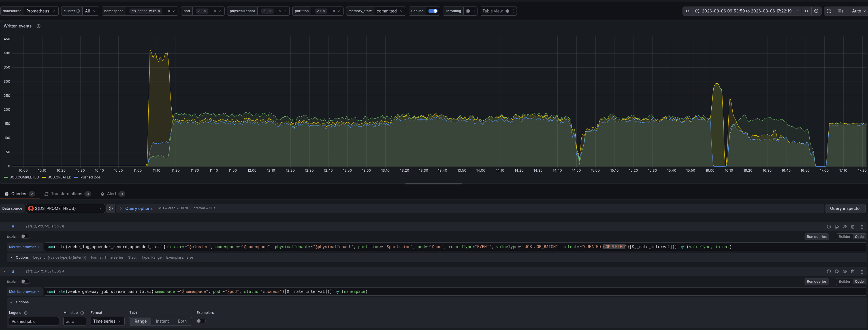Open the cluster All dropdown
Viewport: 868px width, 330px height.
coord(90,11)
